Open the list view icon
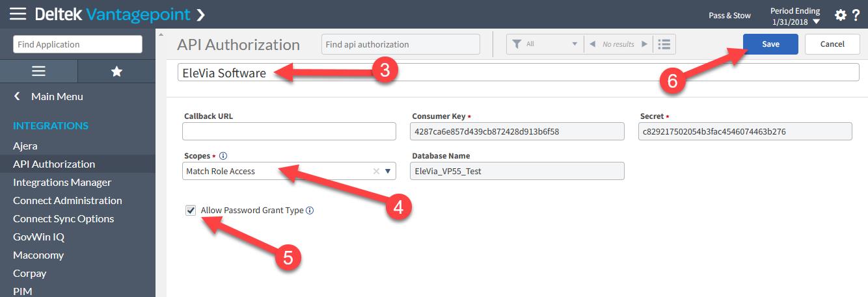 coord(664,44)
